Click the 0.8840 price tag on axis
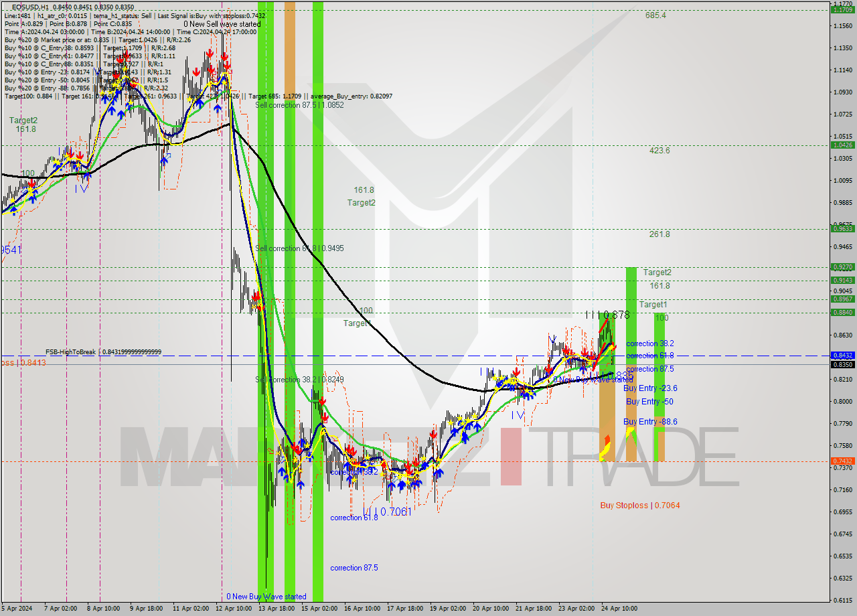This screenshot has height=616, width=857. 842,312
